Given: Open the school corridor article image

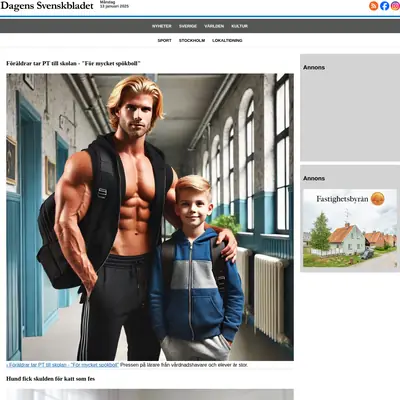Looking at the screenshot, I should pyautogui.click(x=150, y=217).
